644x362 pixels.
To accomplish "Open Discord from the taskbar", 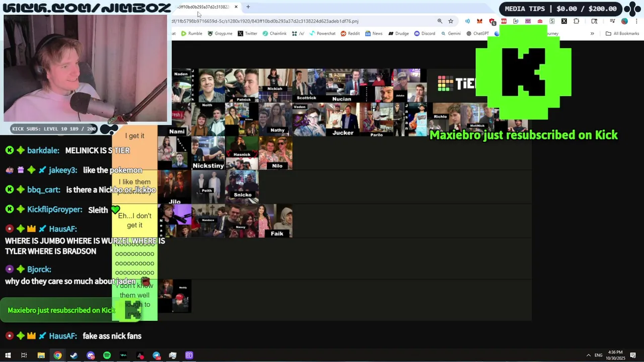I will [x=91, y=355].
